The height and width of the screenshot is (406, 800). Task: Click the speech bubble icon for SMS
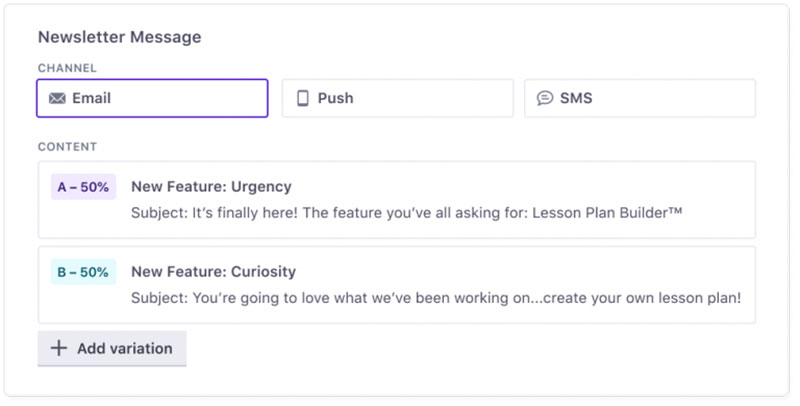coord(545,98)
